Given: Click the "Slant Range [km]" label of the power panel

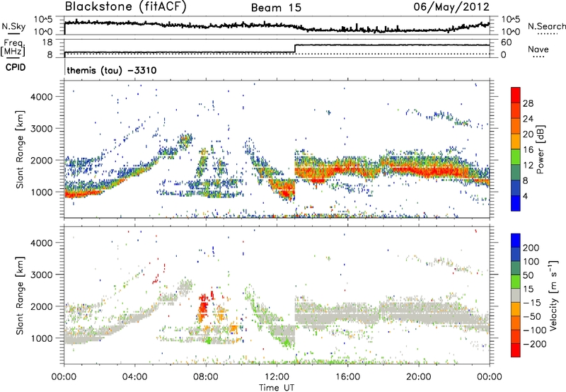Looking at the screenshot, I should click(21, 149).
